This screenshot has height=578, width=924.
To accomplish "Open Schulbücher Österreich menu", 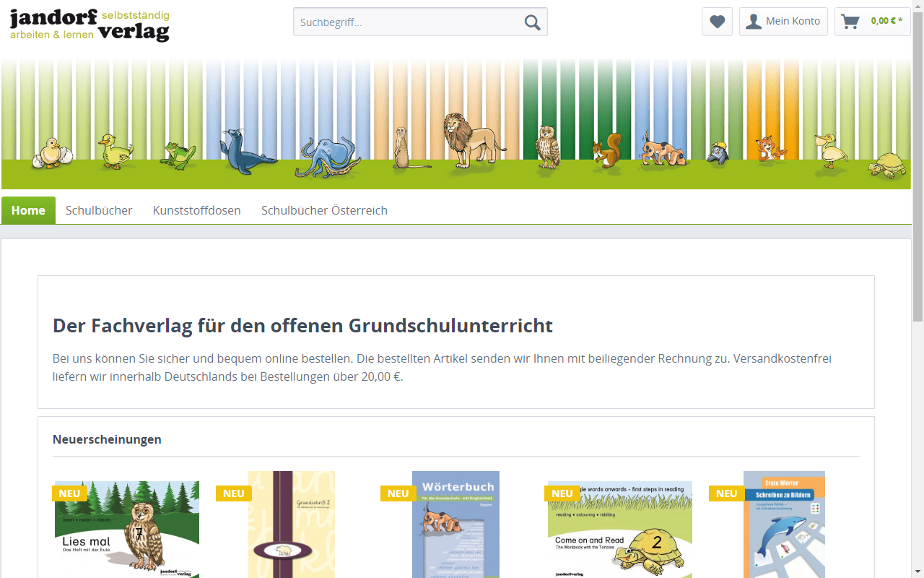I will (x=324, y=210).
